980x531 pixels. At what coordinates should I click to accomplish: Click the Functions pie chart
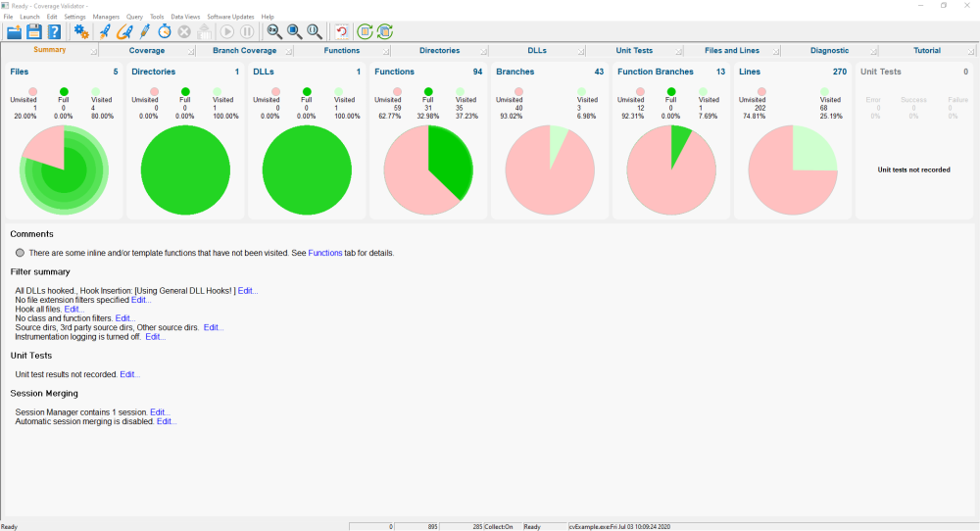[428, 169]
